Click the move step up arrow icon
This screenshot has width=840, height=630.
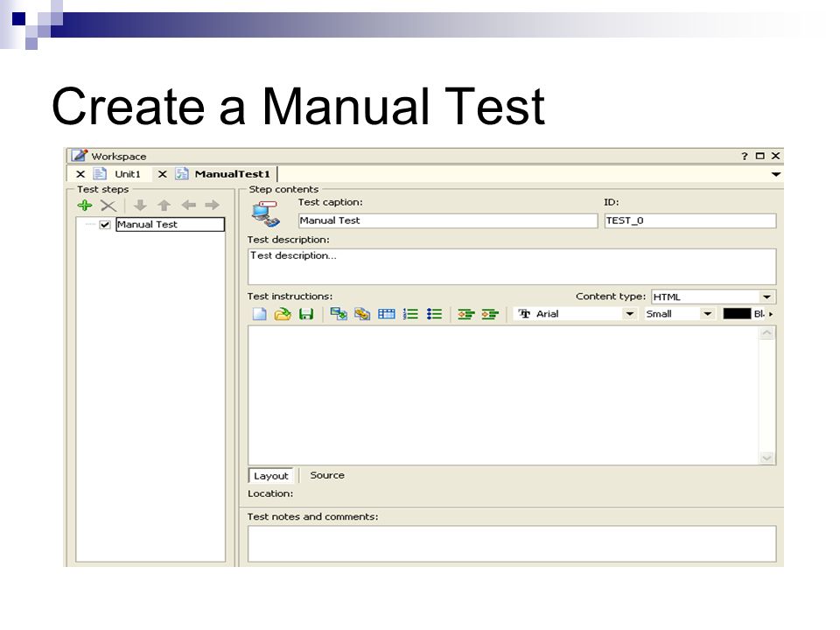point(164,205)
